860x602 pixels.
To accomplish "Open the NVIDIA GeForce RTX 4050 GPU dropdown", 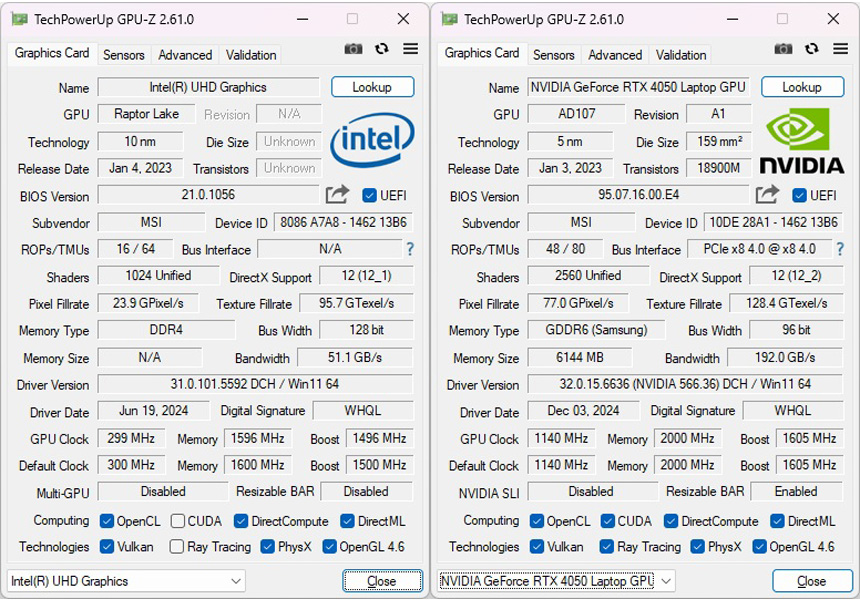I will (x=556, y=581).
